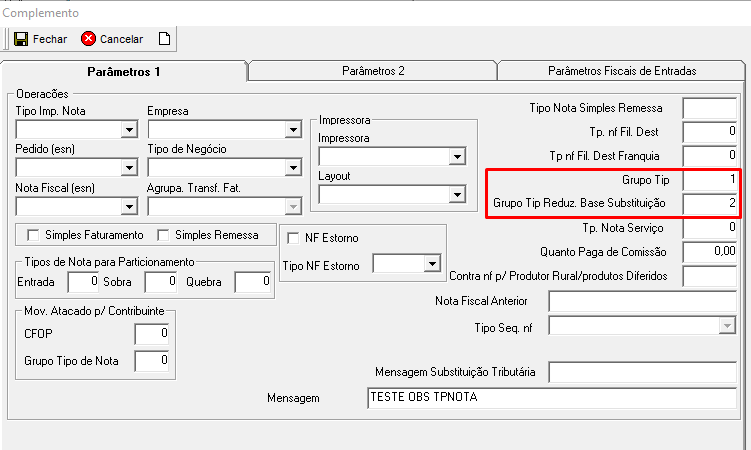
Task: Expand the Nota Fiscal (esn) dropdown
Action: tap(129, 207)
